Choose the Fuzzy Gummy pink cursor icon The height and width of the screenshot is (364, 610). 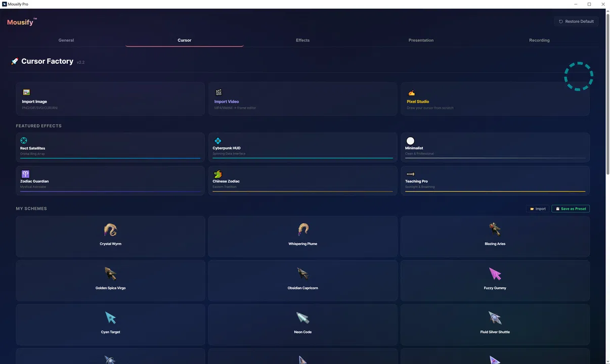pyautogui.click(x=495, y=274)
